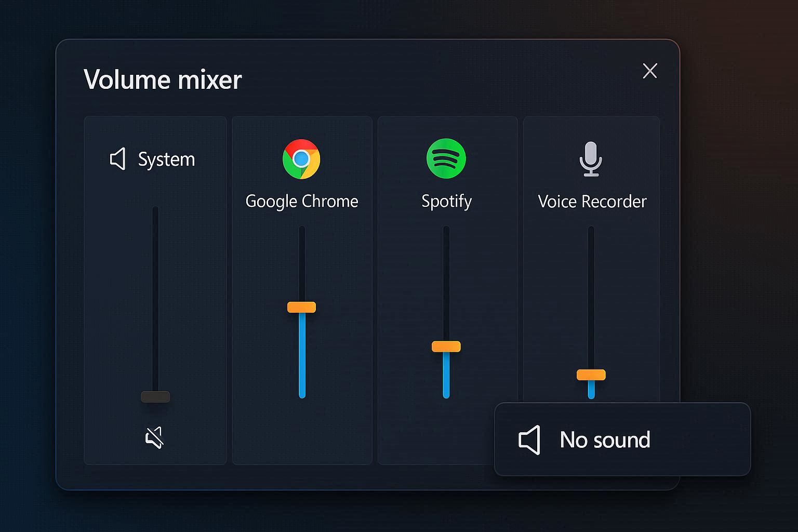This screenshot has height=532, width=798.
Task: Click the Spotify app icon
Action: coord(446,158)
